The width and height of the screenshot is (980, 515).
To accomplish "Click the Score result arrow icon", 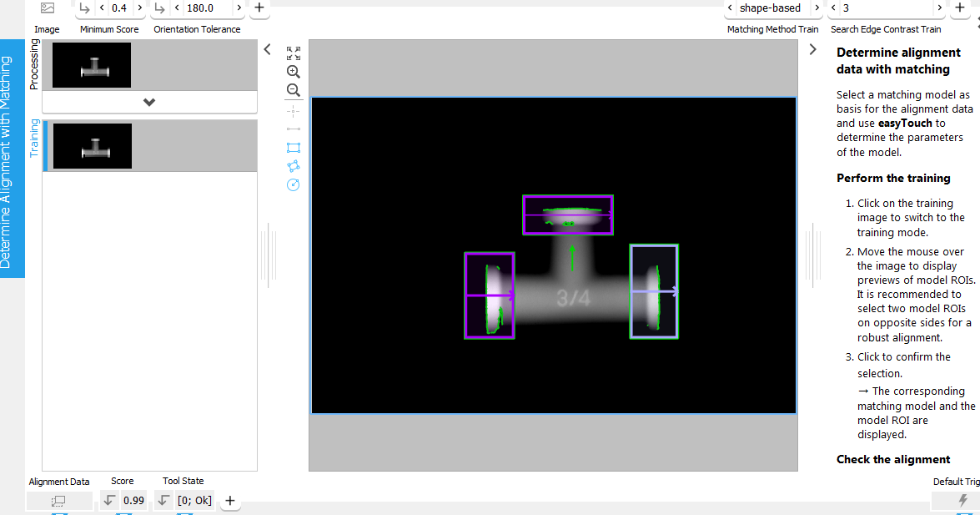I will click(109, 500).
